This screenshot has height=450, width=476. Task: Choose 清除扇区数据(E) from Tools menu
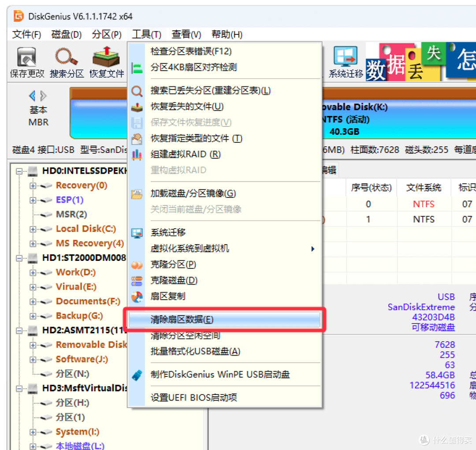(224, 320)
